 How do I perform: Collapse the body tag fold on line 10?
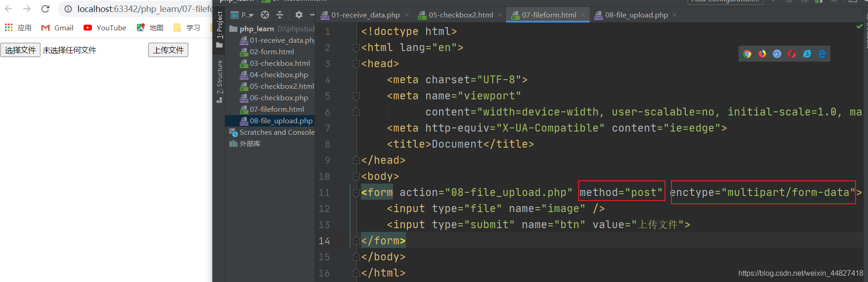point(356,176)
